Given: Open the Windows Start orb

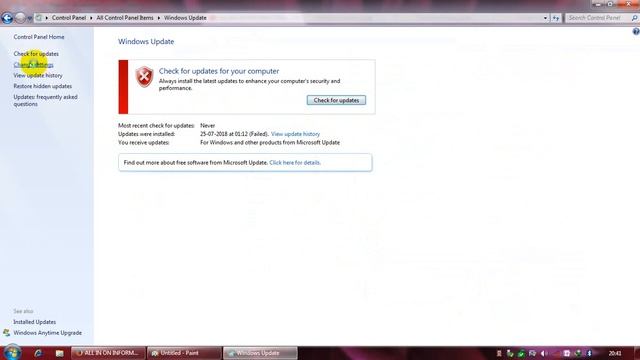Looking at the screenshot, I should coord(12,353).
